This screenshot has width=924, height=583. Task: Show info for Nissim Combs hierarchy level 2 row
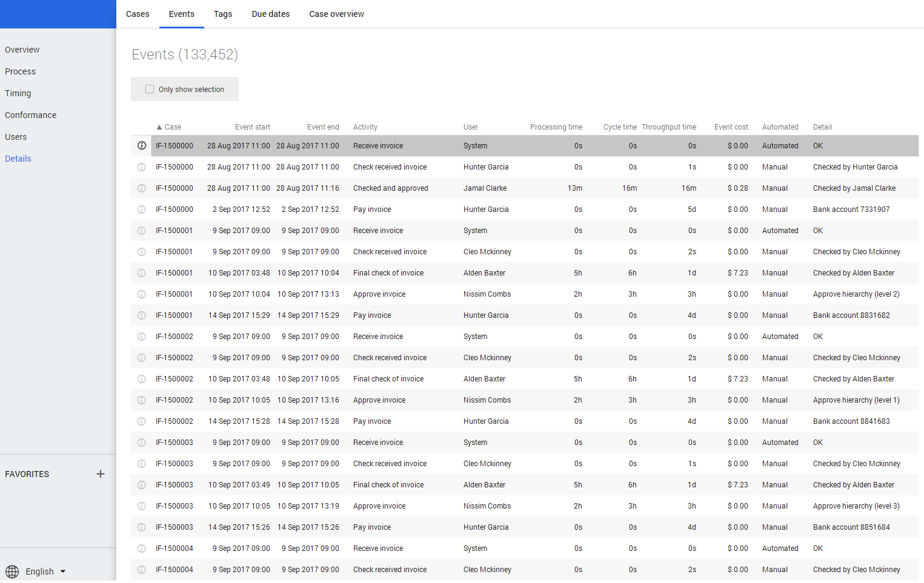141,294
